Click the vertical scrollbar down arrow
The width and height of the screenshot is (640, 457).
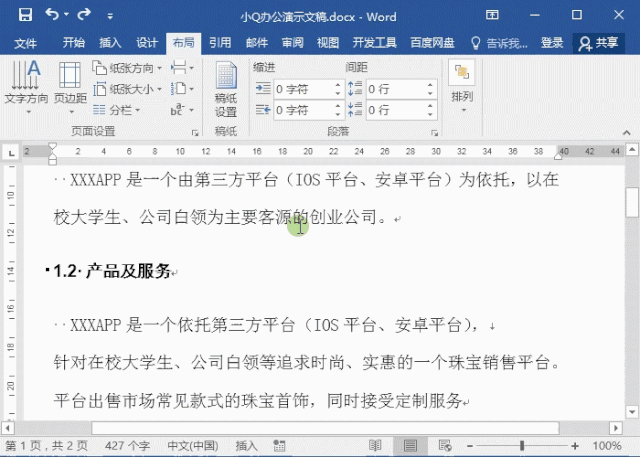[632, 412]
